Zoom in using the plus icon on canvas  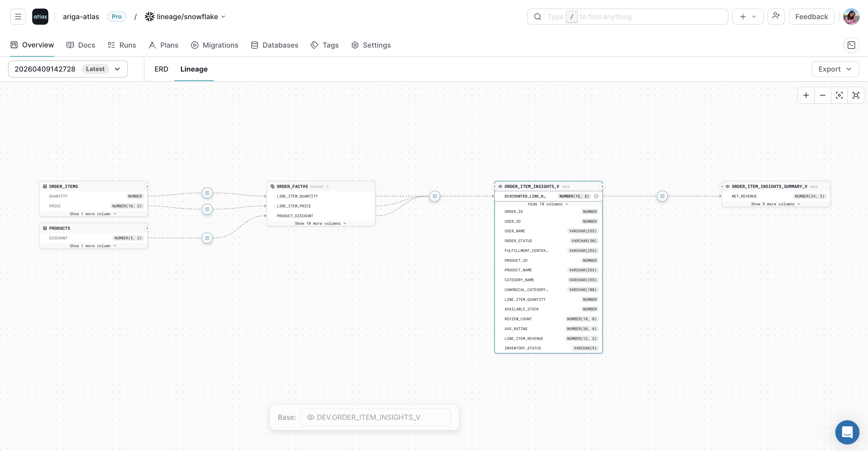(x=806, y=95)
